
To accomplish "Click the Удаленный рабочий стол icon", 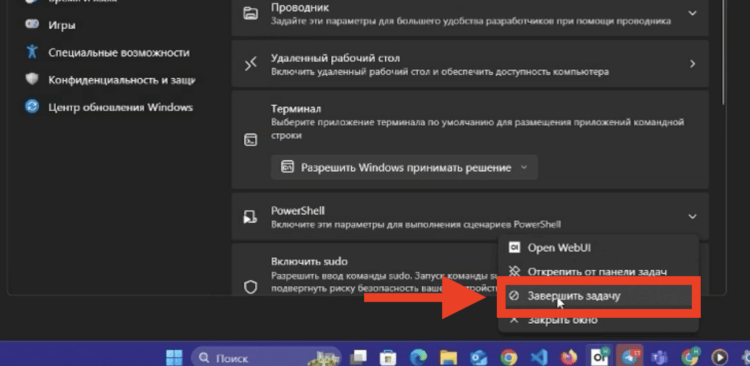I will click(251, 64).
